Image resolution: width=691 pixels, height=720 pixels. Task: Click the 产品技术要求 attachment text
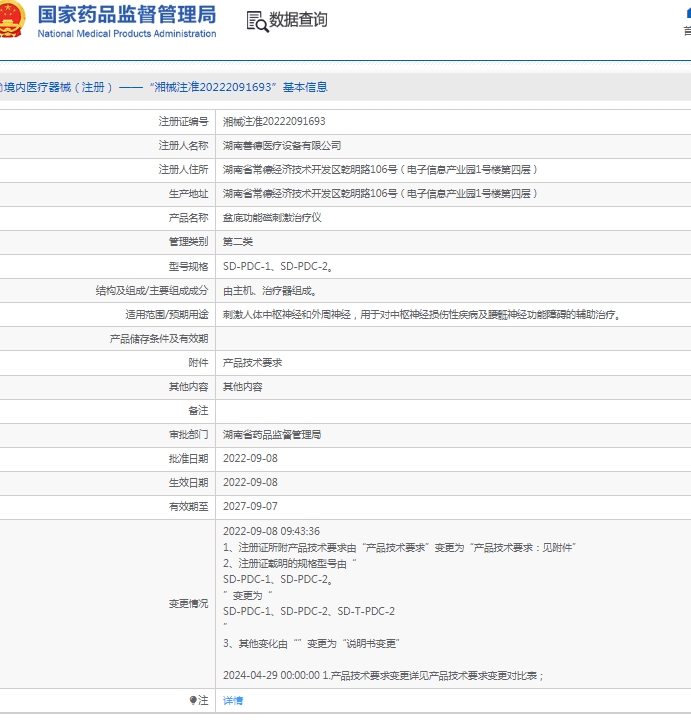pos(253,363)
